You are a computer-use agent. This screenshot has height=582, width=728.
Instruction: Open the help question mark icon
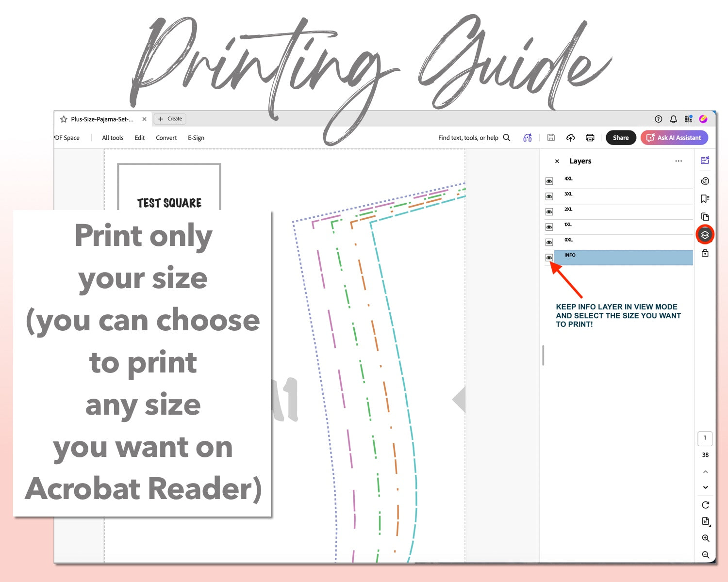pos(659,119)
